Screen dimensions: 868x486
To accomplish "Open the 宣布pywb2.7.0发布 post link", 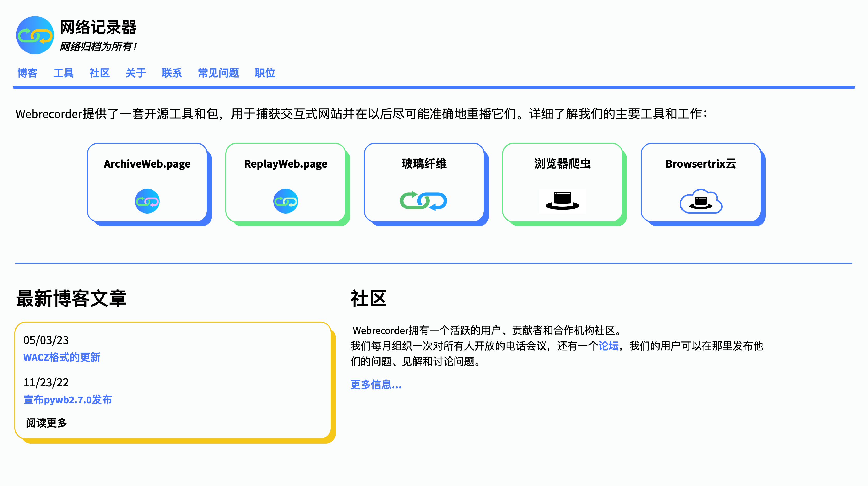I will tap(67, 400).
